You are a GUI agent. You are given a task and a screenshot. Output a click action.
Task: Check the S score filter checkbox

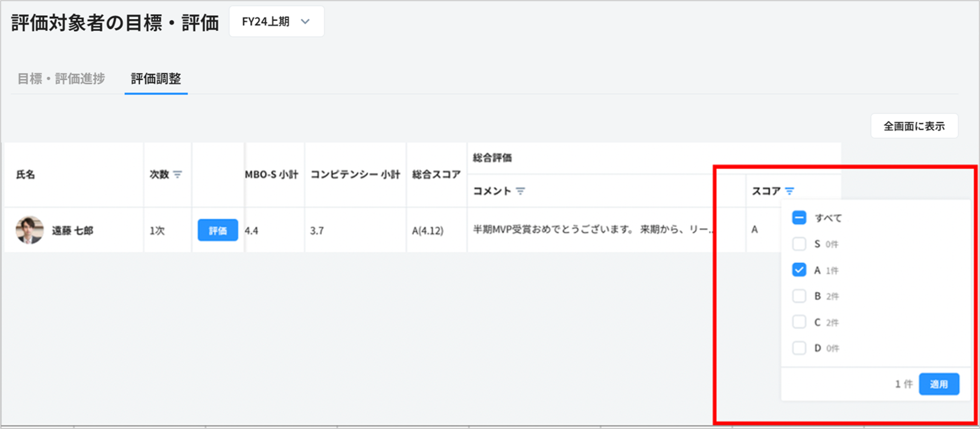(799, 244)
